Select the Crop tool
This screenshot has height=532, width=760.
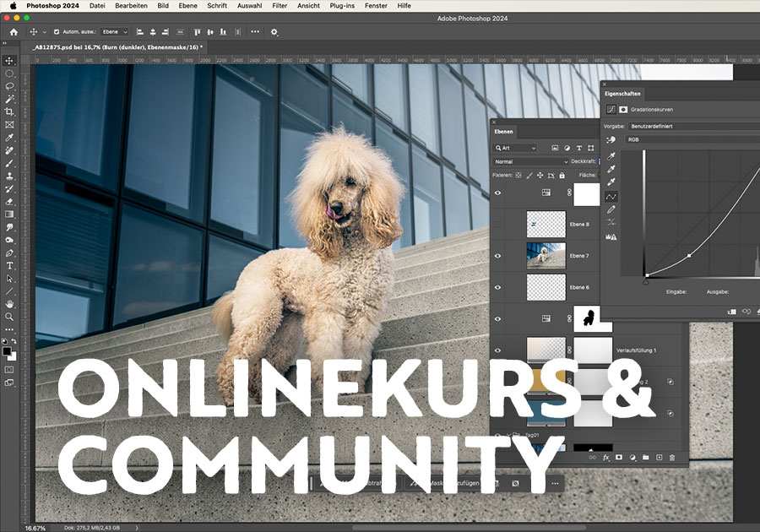(x=9, y=111)
